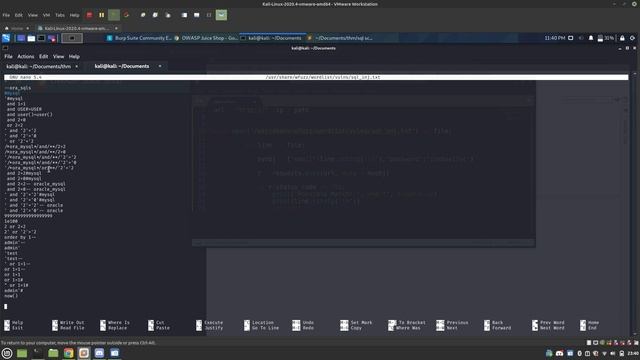Click the 11:40 PM clock in the Kali panel
640x360 pixels.
point(555,38)
